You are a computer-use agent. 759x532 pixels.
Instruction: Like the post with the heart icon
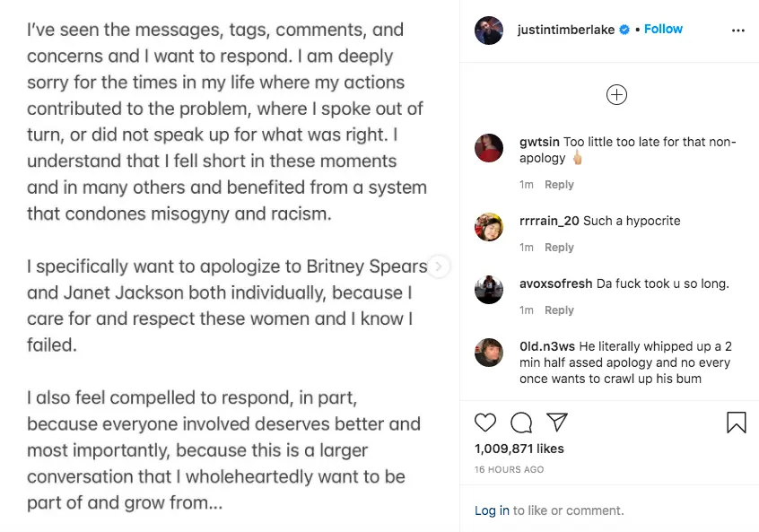pos(485,423)
